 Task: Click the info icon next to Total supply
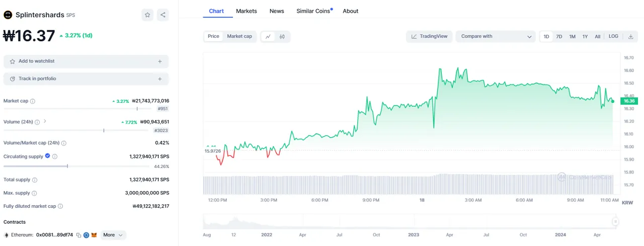35,180
